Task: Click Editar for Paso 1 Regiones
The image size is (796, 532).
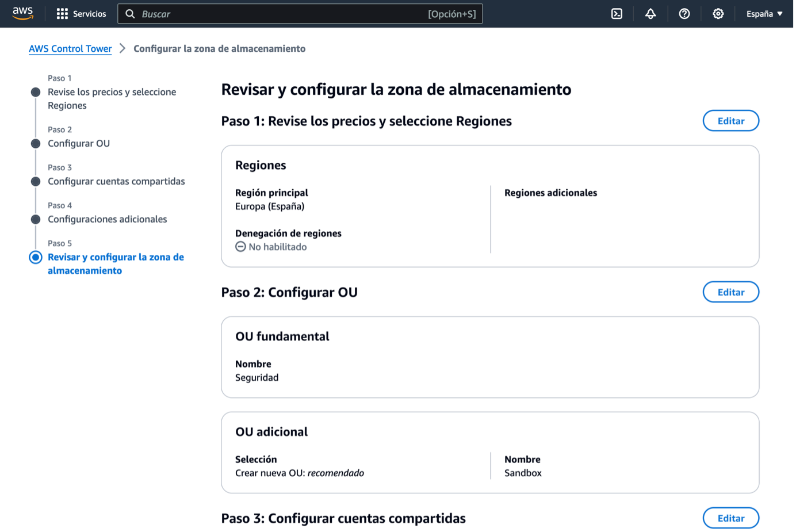Action: tap(730, 120)
